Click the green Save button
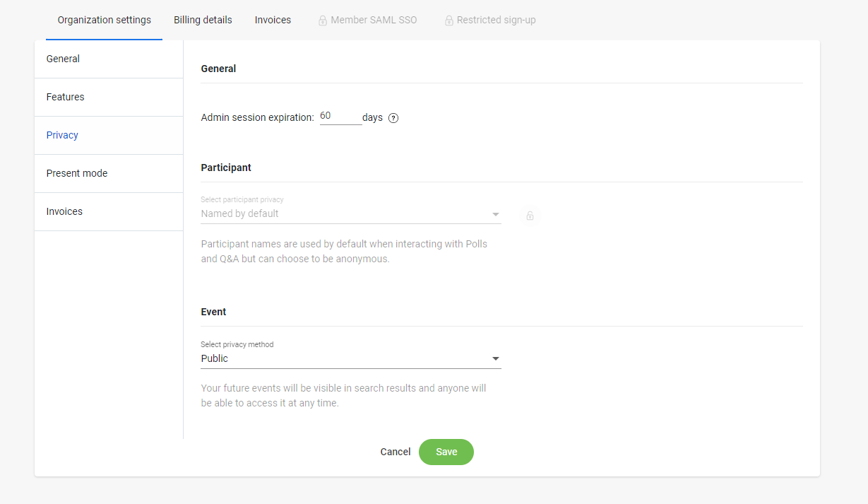Image resolution: width=868 pixels, height=504 pixels. pos(446,452)
